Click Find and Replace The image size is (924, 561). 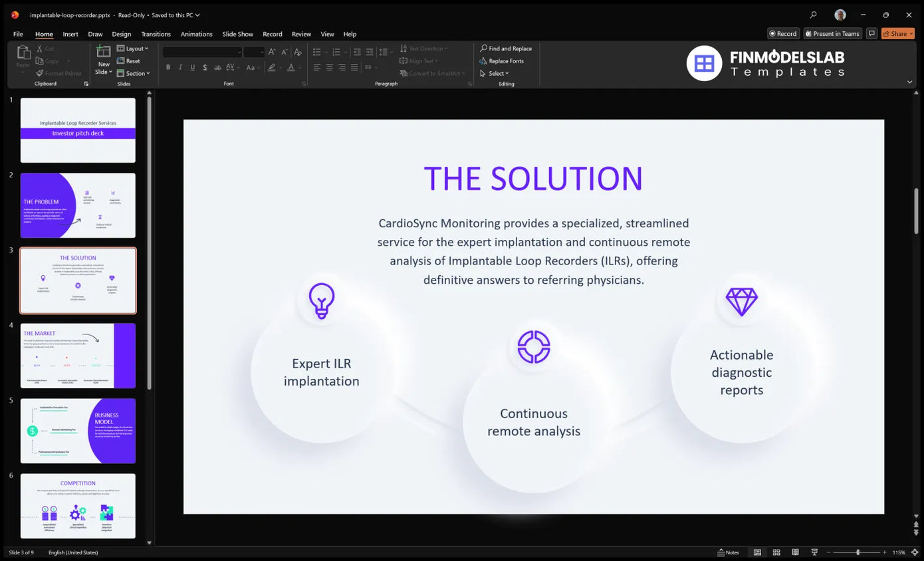click(506, 49)
